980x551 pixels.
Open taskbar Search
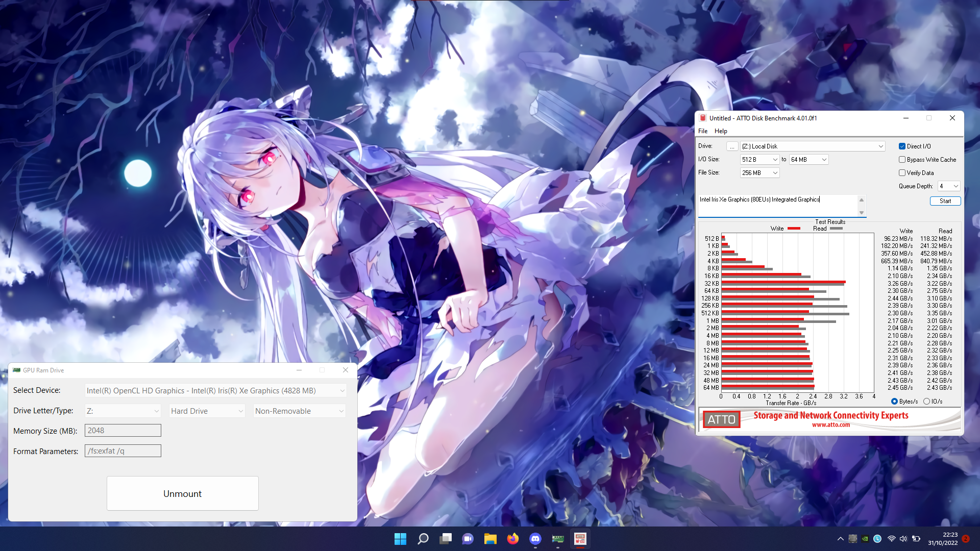tap(423, 539)
